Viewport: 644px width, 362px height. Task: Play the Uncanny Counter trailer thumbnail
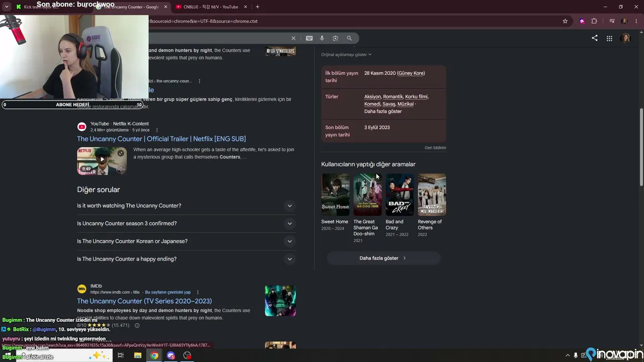(102, 161)
